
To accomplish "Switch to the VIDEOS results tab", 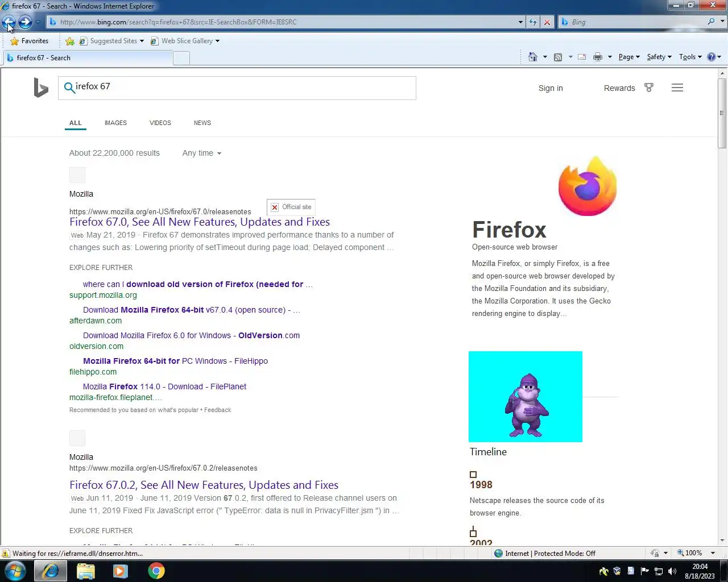I will click(160, 123).
